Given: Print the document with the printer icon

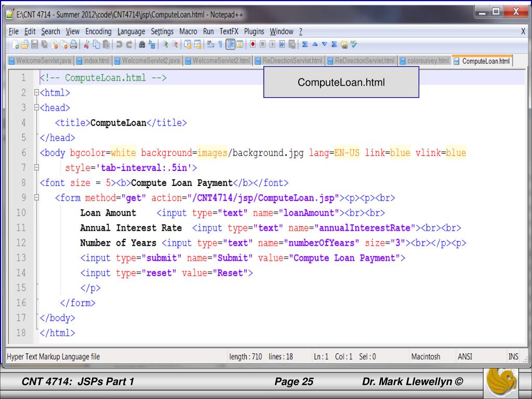Looking at the screenshot, I should pos(73,45).
